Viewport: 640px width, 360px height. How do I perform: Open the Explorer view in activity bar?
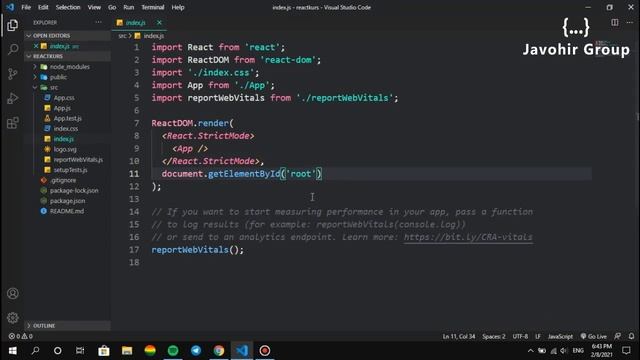point(13,25)
